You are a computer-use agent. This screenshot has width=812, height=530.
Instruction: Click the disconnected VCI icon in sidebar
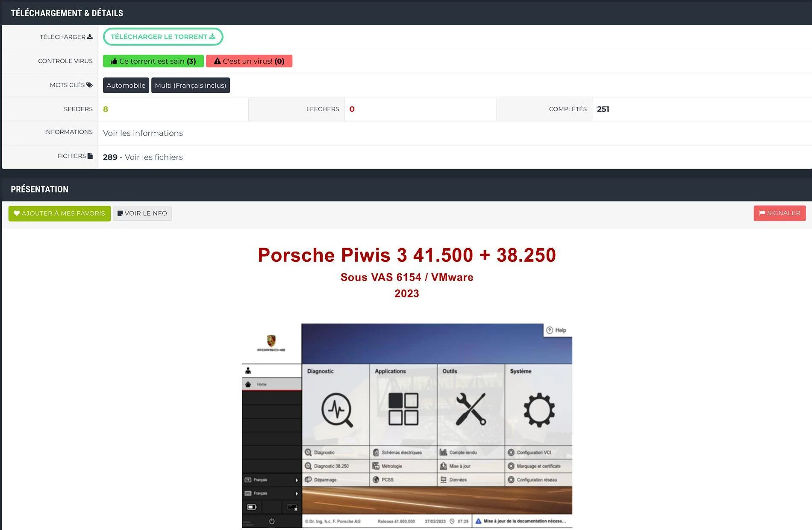click(292, 507)
